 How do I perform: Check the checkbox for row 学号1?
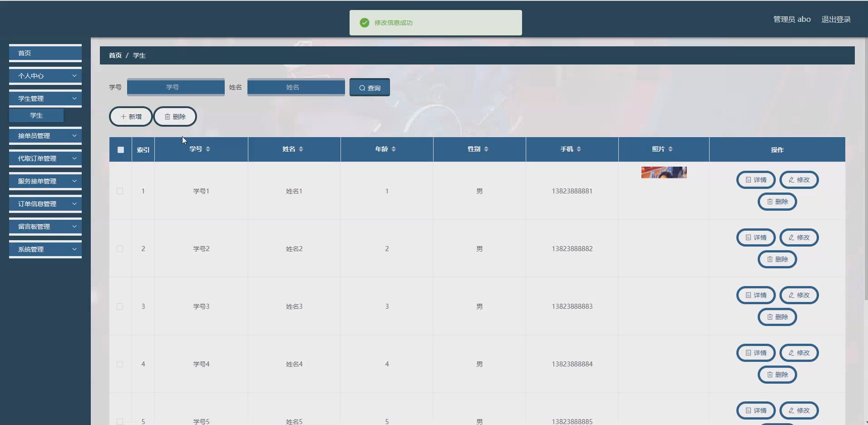(120, 191)
